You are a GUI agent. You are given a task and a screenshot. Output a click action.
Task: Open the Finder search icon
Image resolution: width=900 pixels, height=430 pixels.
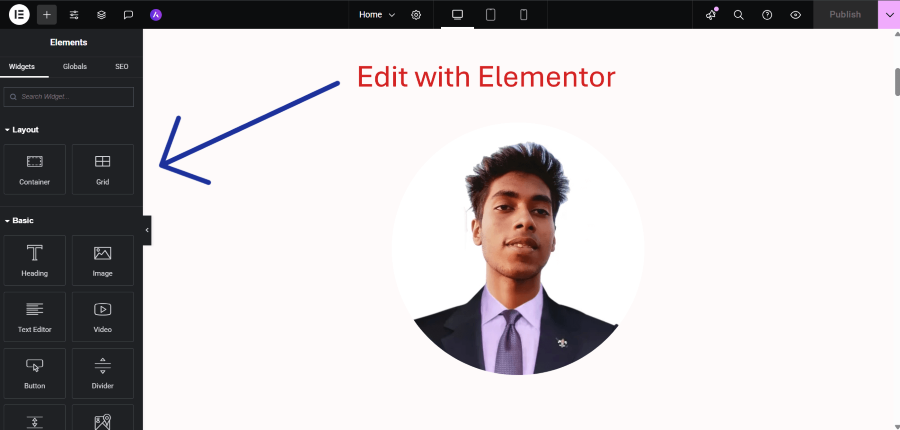[x=739, y=15]
